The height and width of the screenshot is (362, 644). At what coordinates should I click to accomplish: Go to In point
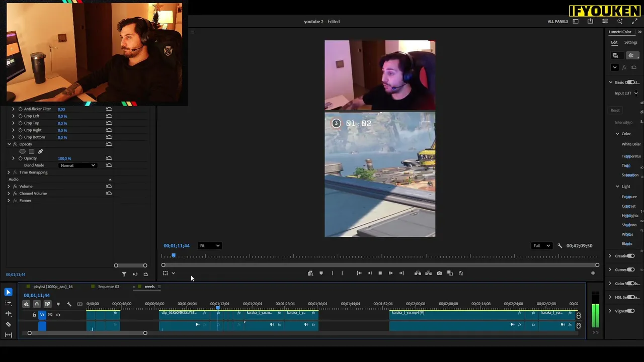[359, 273]
